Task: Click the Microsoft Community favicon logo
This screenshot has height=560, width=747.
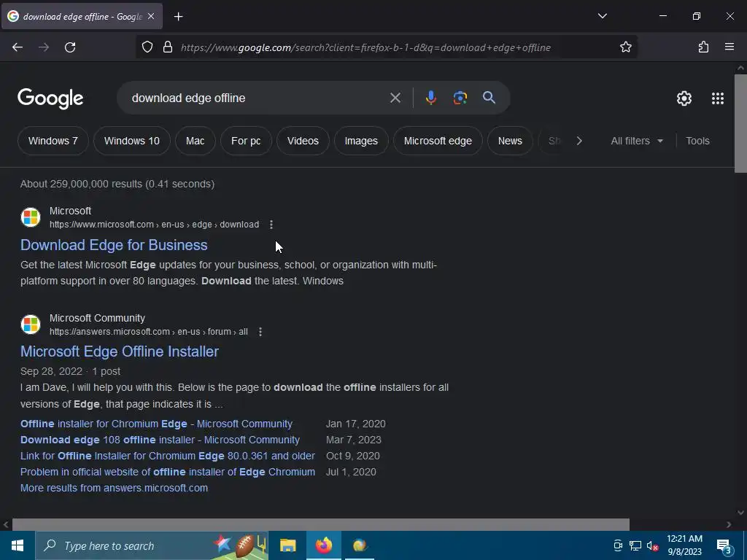Action: click(x=31, y=324)
